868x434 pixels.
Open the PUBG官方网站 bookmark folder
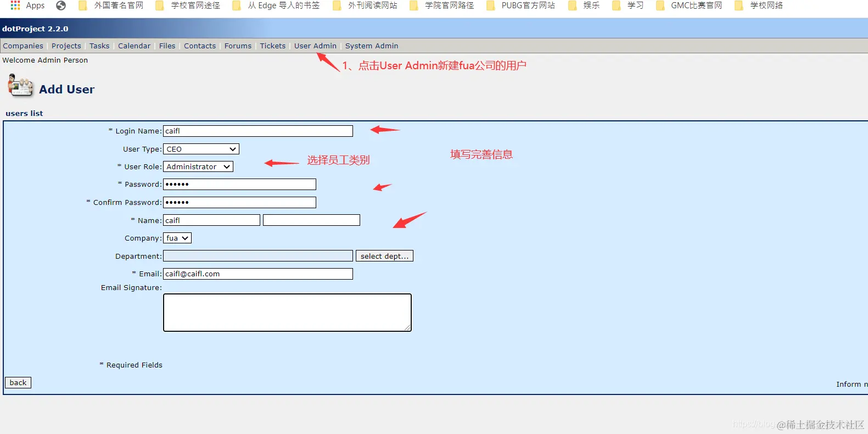point(520,5)
